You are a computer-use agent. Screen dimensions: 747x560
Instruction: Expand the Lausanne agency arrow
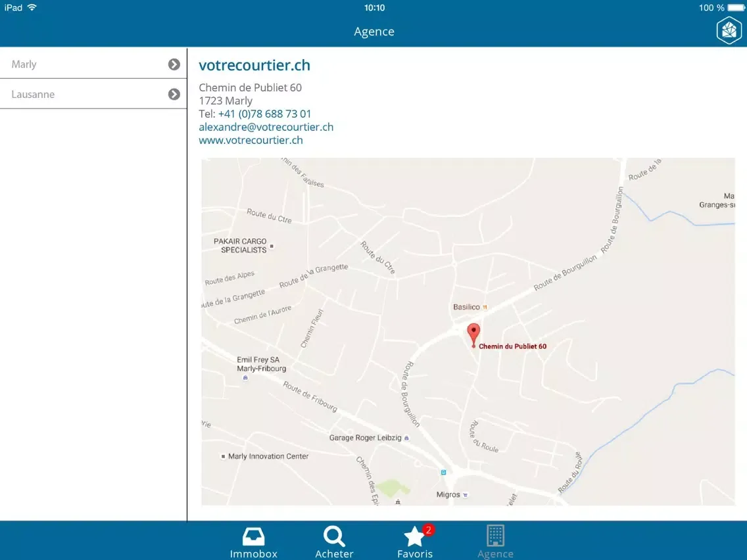coord(174,94)
